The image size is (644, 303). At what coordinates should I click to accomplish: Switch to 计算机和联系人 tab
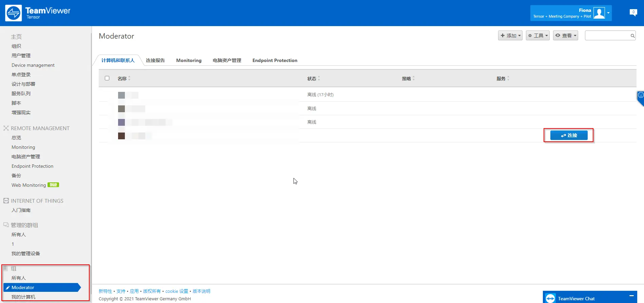[118, 60]
